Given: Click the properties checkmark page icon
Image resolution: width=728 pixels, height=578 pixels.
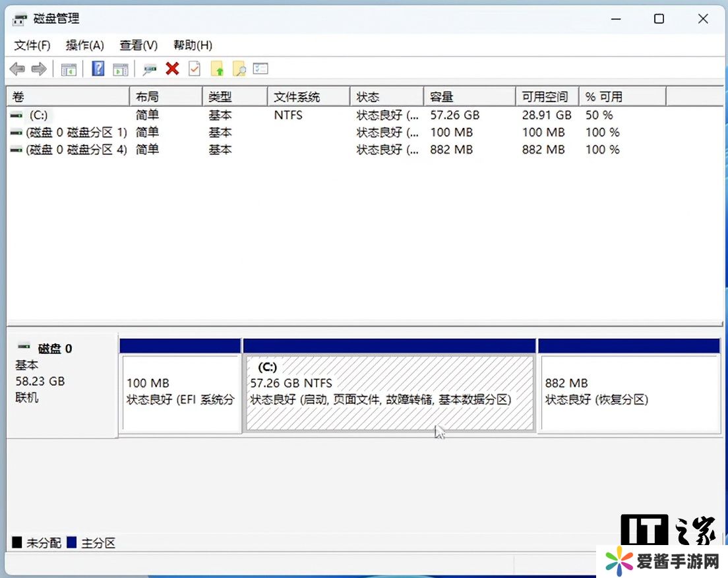Looking at the screenshot, I should click(194, 69).
